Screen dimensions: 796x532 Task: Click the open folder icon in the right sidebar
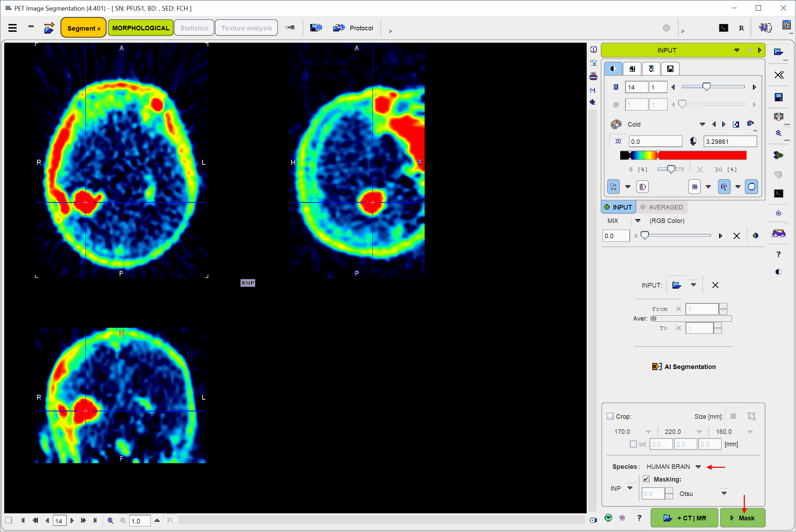point(778,52)
